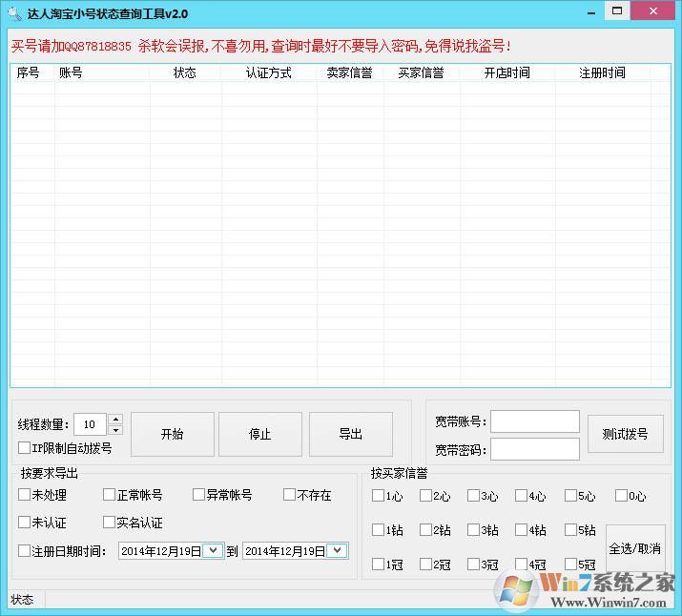Open the start date dropdown calendar
The height and width of the screenshot is (616, 682).
(212, 550)
